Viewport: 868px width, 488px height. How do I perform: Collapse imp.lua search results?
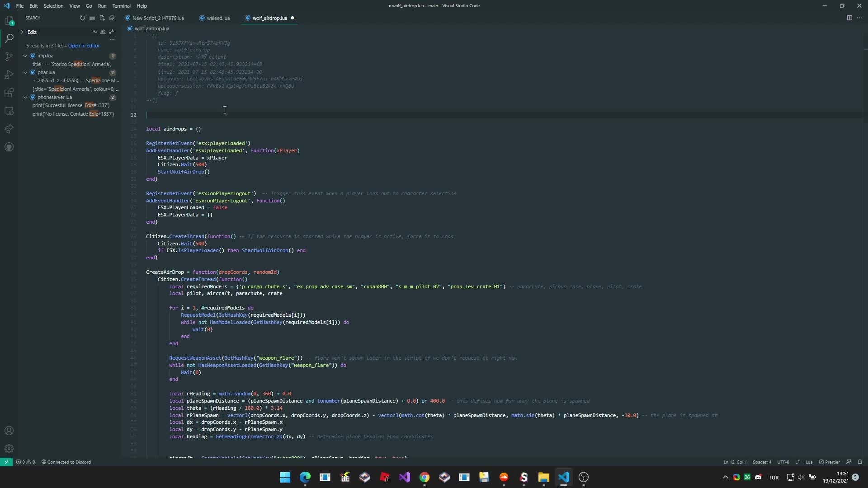point(25,56)
